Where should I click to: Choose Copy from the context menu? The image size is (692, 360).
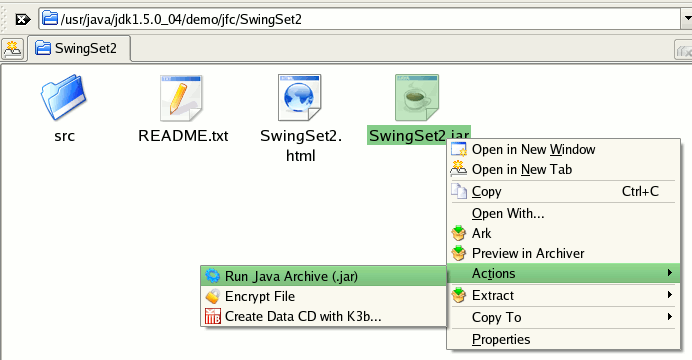[564, 191]
